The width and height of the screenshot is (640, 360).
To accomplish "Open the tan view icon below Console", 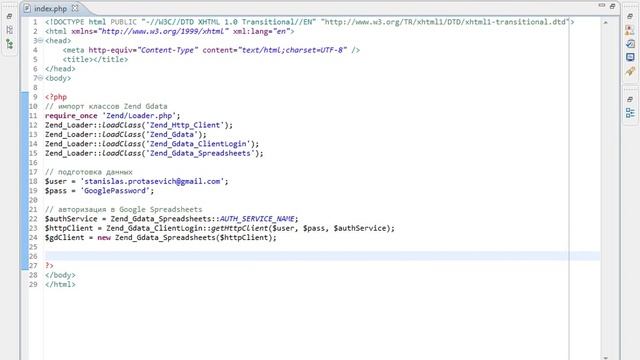I will click(x=630, y=71).
